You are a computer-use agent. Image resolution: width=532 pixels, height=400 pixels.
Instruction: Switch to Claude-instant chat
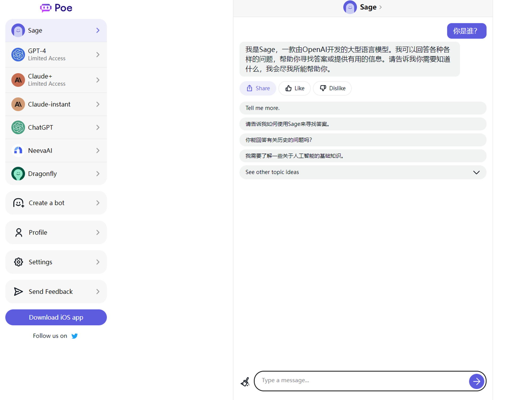click(56, 104)
